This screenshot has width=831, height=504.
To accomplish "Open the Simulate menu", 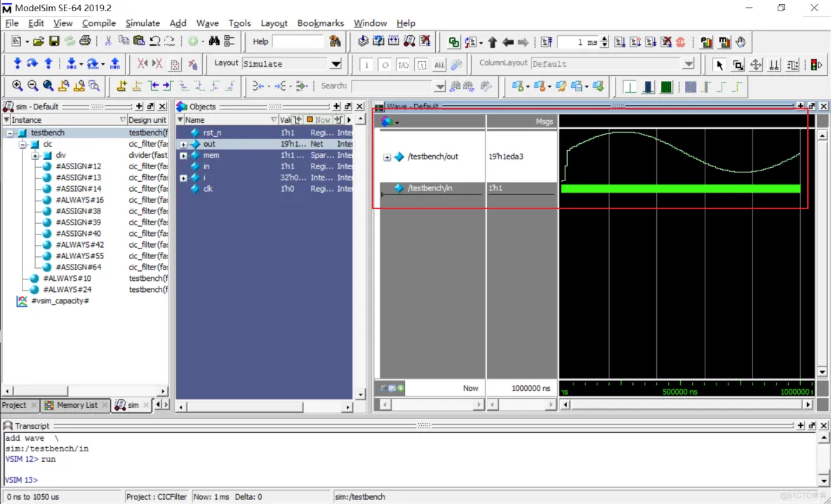I will [x=142, y=23].
